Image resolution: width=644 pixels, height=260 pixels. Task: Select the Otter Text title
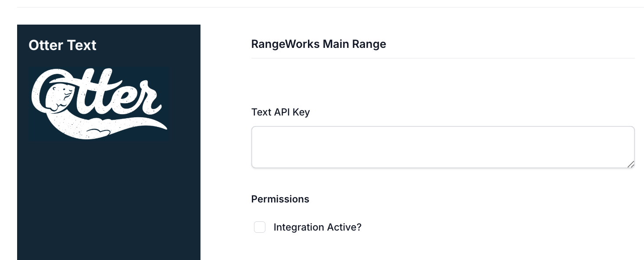pos(62,45)
